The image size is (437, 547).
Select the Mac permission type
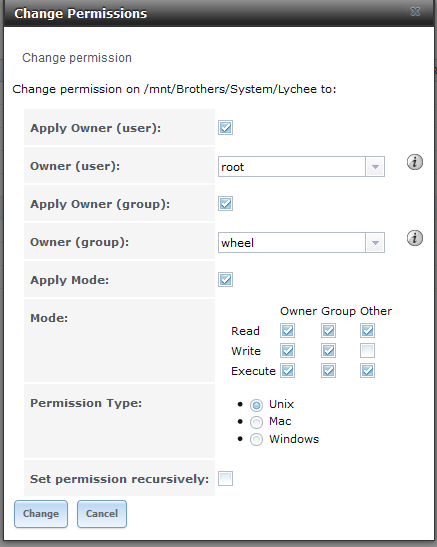click(x=256, y=422)
